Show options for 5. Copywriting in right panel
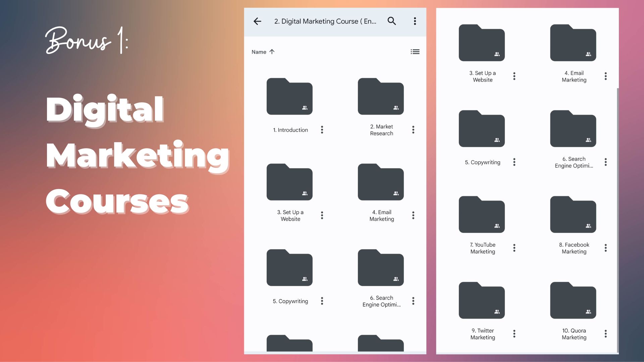Image resolution: width=644 pixels, height=362 pixels. 514,162
